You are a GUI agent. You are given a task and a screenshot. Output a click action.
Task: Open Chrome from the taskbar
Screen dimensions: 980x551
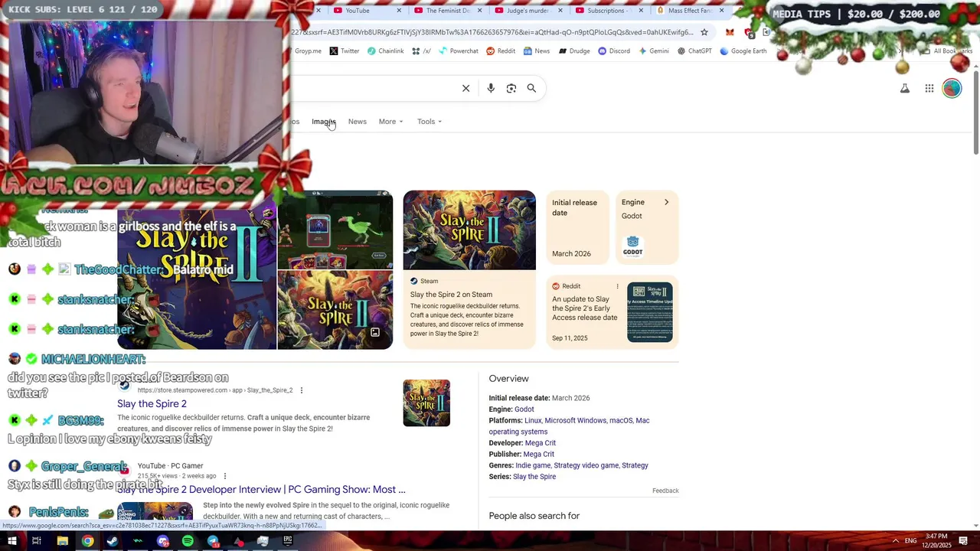(x=87, y=541)
